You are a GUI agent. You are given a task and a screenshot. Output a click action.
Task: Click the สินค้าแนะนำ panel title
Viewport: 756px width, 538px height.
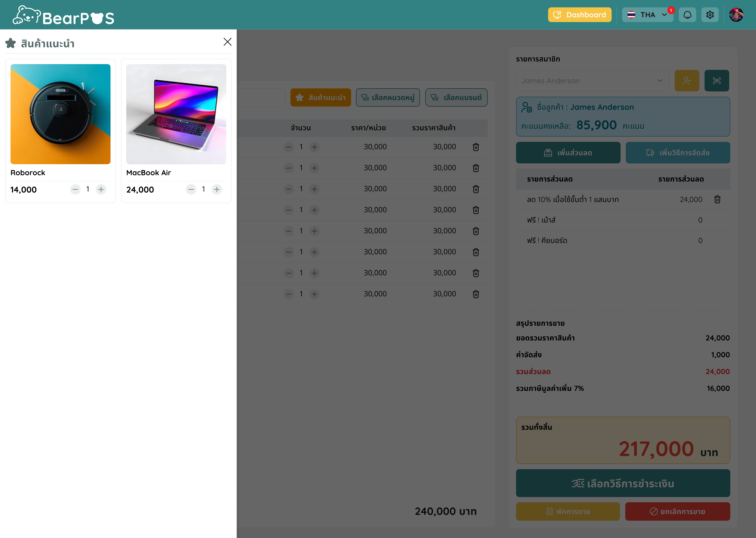point(48,43)
